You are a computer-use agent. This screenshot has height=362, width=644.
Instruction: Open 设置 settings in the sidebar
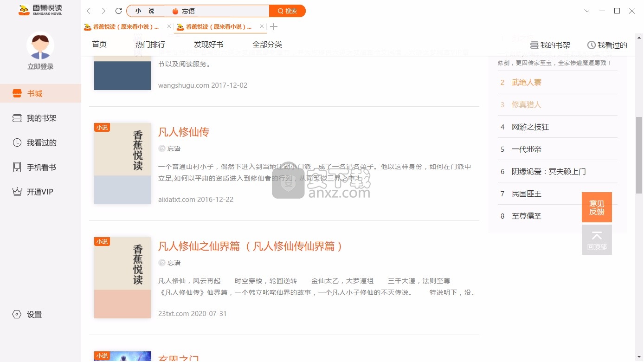[34, 314]
